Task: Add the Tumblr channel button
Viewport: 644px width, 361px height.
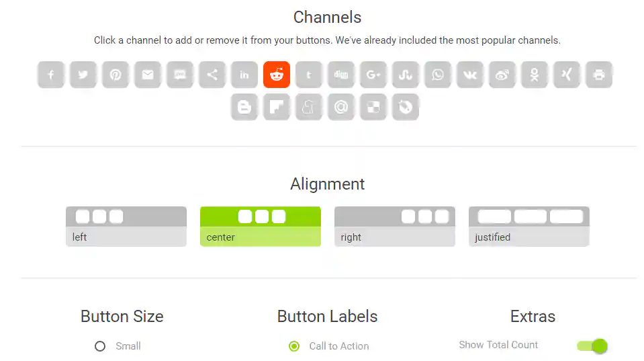Action: coord(309,75)
